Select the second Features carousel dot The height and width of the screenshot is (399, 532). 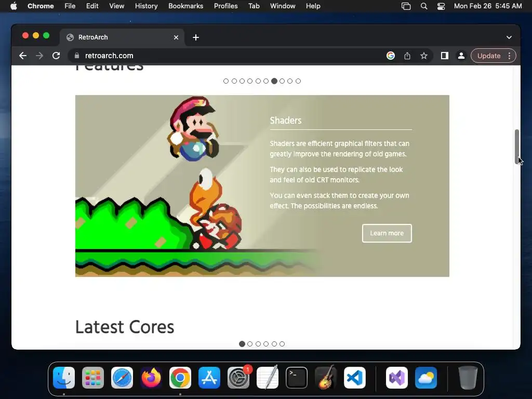point(234,81)
